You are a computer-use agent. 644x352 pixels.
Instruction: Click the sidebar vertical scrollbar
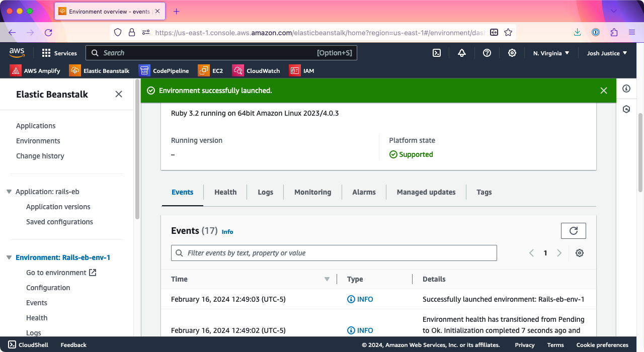137,149
